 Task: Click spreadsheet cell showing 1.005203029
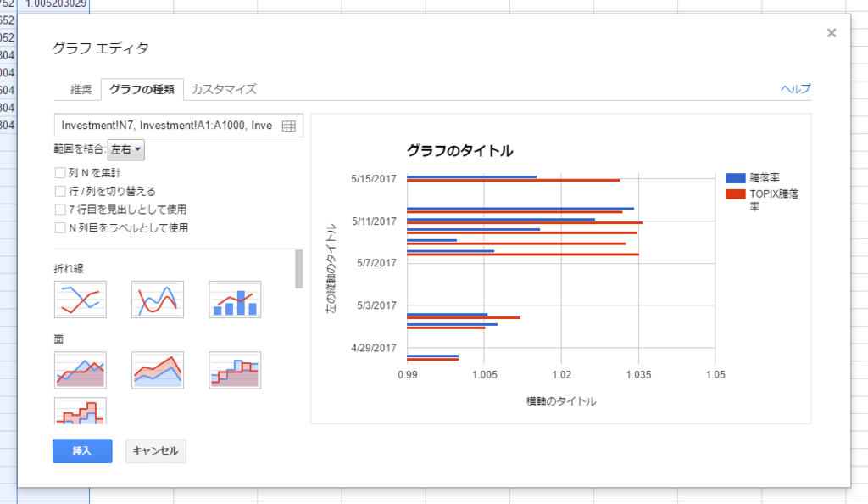53,4
